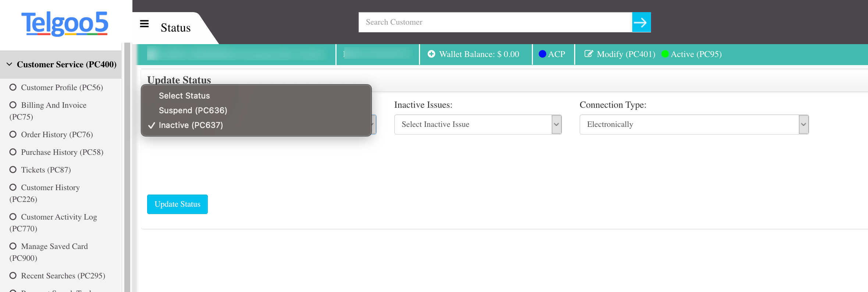
Task: Open the Select Inactive Issue dropdown
Action: click(x=478, y=124)
